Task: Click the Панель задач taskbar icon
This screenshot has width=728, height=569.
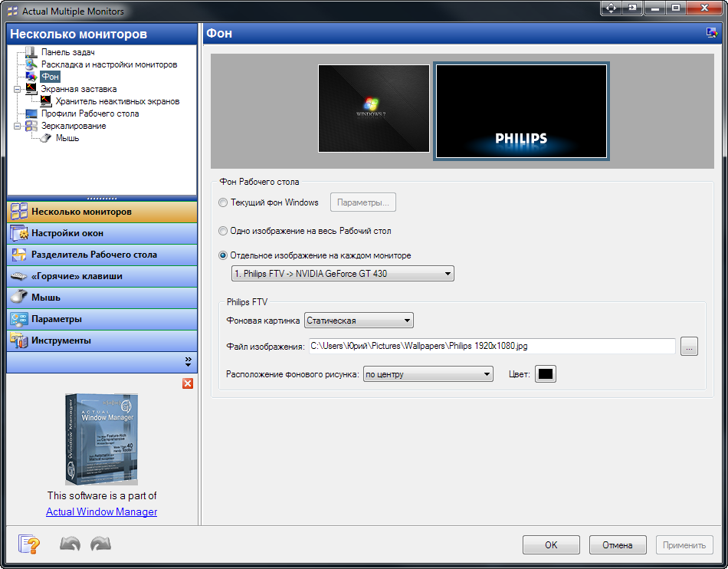Action: 31,52
